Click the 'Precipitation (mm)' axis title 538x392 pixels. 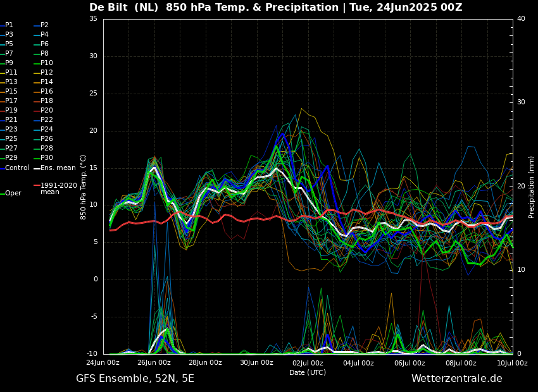[531, 187]
